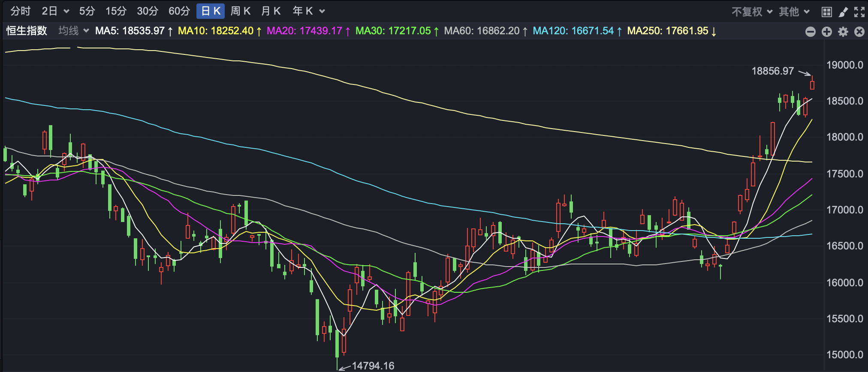This screenshot has width=868, height=372.
Task: Open indicator settings gear icon
Action: point(843,32)
